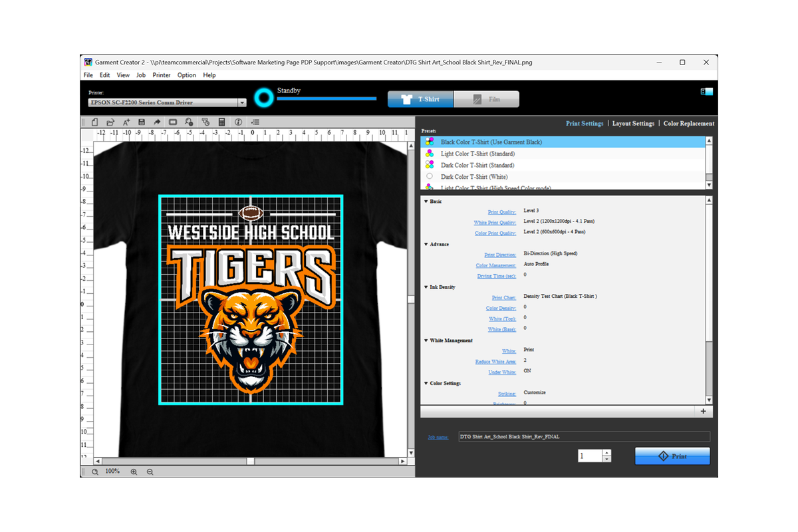Click the checklist icon in the toolbar

pos(255,122)
